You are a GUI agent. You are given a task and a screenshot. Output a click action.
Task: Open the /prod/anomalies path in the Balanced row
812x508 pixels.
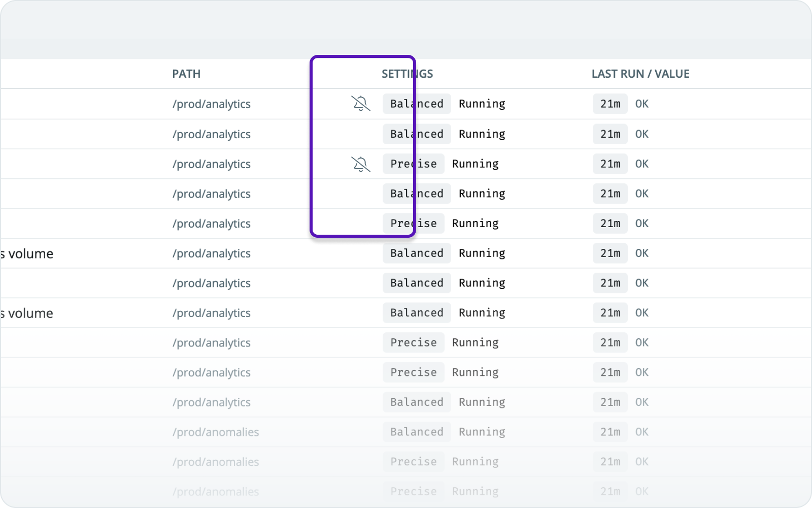216,432
